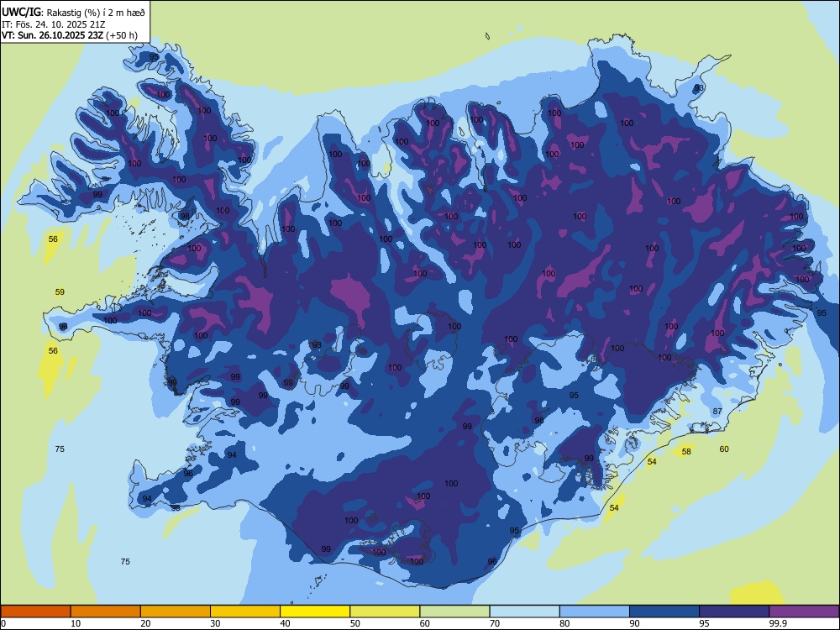Screen dimensions: 840x630
Task: Click the '50' legend scale label
Action: pos(355,623)
